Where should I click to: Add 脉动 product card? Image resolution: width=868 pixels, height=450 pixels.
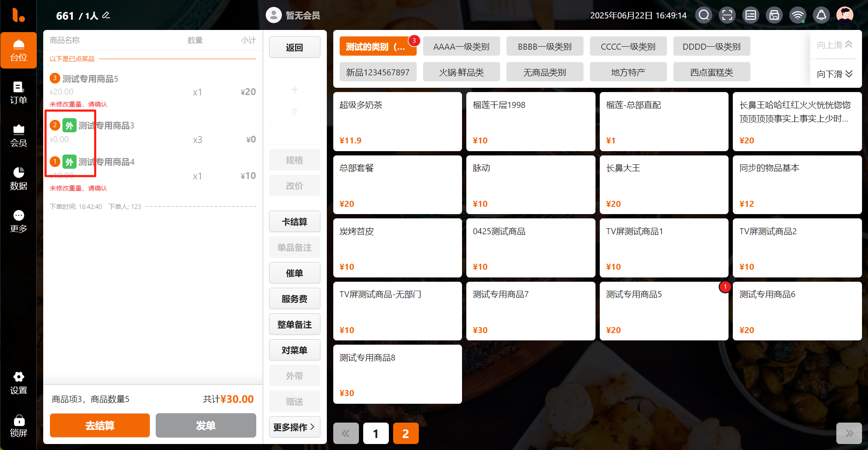(x=530, y=185)
